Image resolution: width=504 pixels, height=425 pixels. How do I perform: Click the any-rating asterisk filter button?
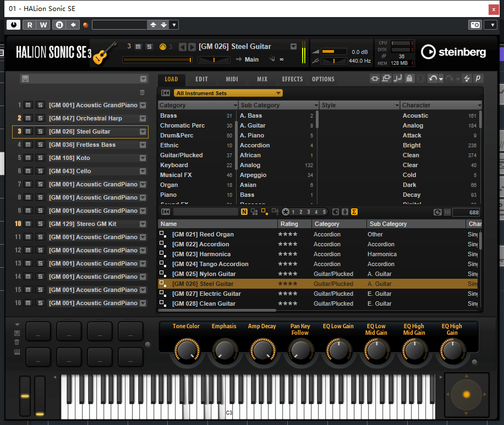click(x=286, y=212)
